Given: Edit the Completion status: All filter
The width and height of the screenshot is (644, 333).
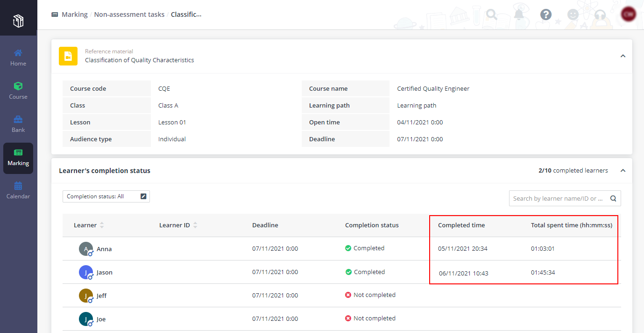Looking at the screenshot, I should pyautogui.click(x=106, y=196).
